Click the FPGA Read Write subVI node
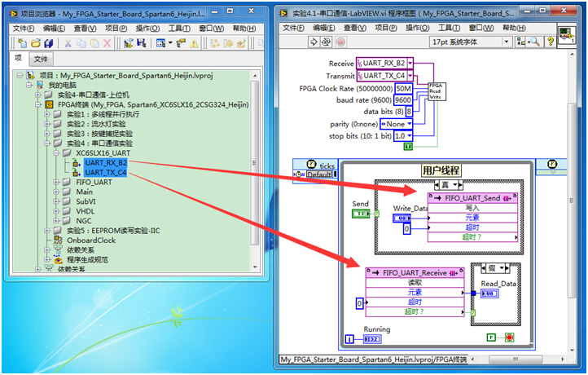The height and width of the screenshot is (375, 588). [x=437, y=91]
